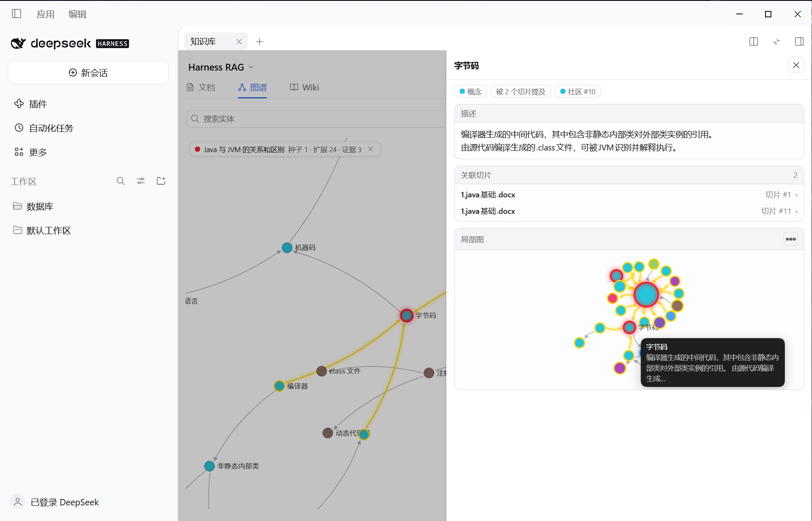This screenshot has height=521, width=812.
Task: Select the 机器码 graph node
Action: coord(287,248)
